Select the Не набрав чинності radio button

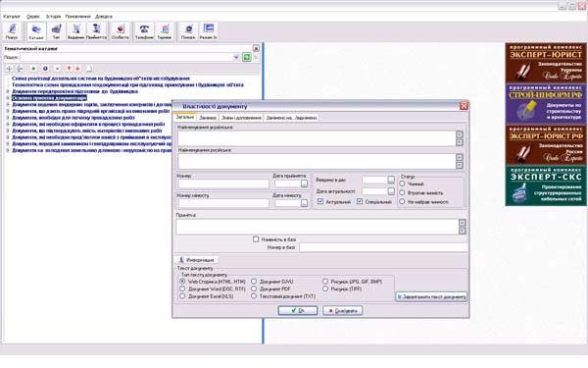403,201
